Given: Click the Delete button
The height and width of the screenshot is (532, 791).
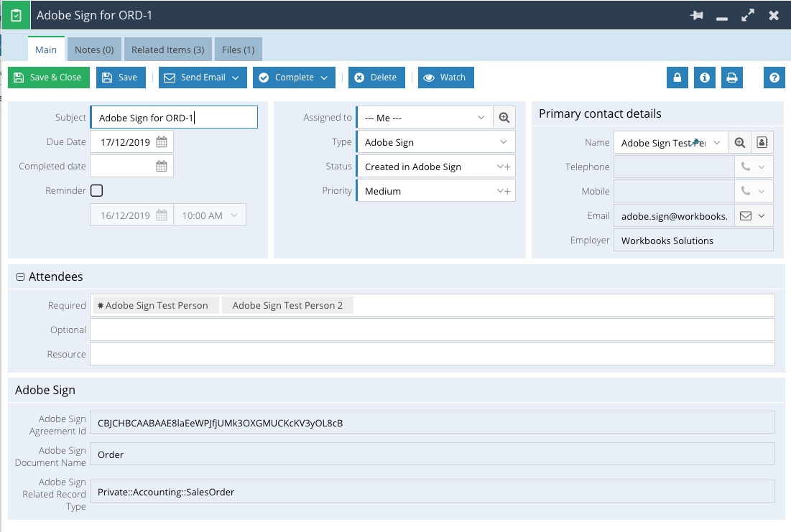Looking at the screenshot, I should point(376,78).
